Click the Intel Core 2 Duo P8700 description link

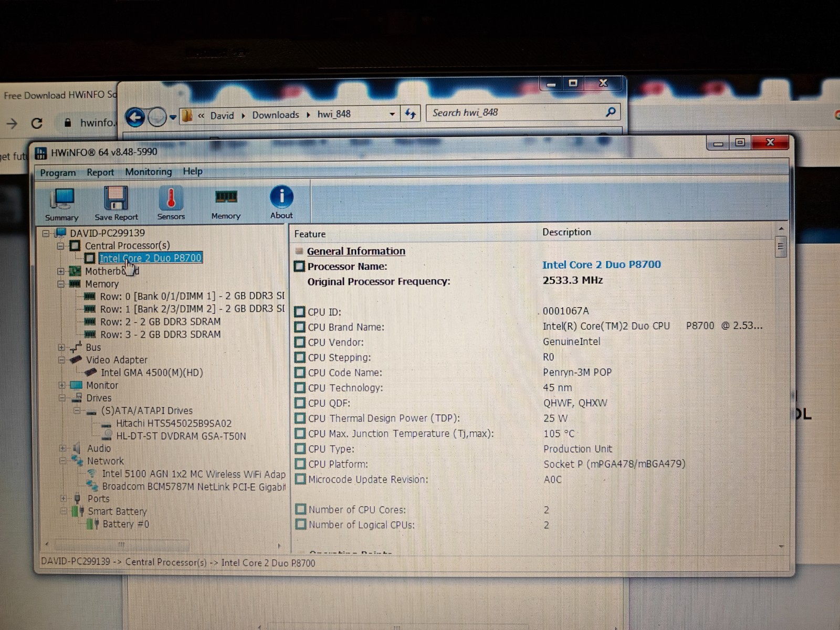point(602,265)
